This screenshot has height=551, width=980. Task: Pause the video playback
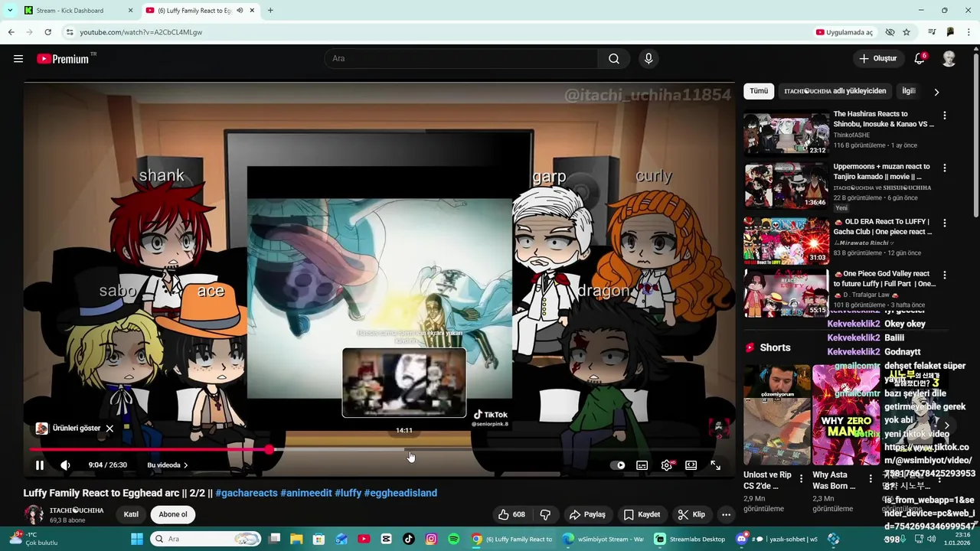[40, 465]
